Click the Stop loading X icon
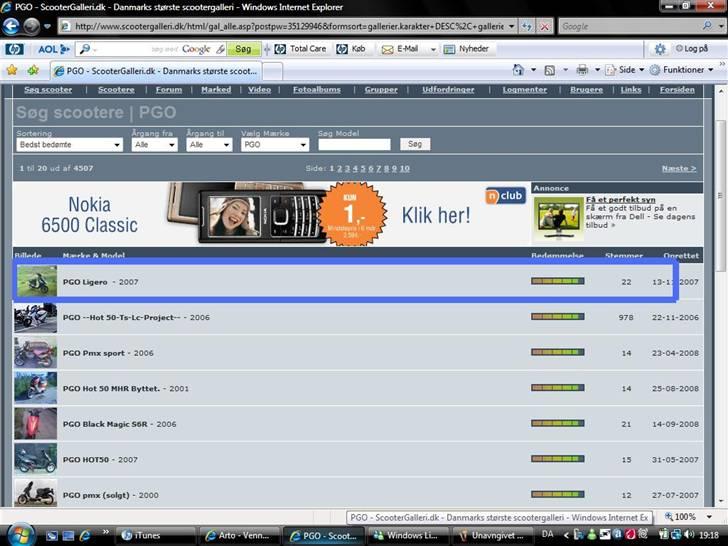The width and height of the screenshot is (728, 546). 545,27
